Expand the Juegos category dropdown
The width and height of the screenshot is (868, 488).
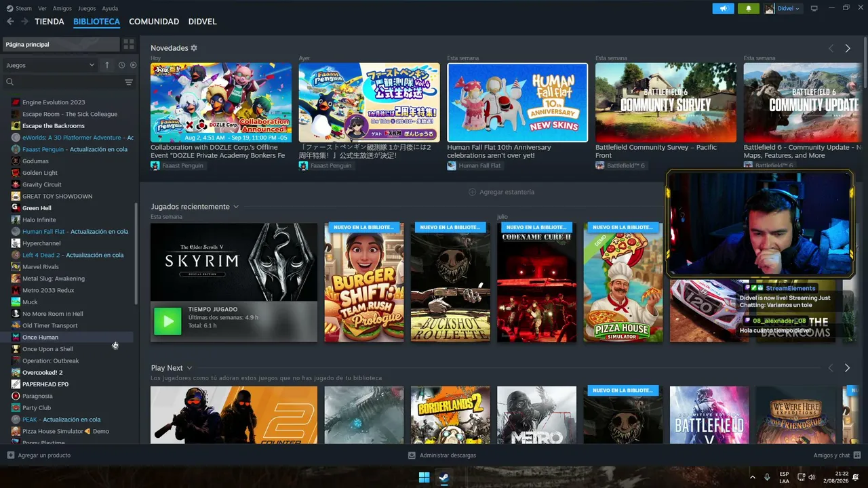point(50,65)
